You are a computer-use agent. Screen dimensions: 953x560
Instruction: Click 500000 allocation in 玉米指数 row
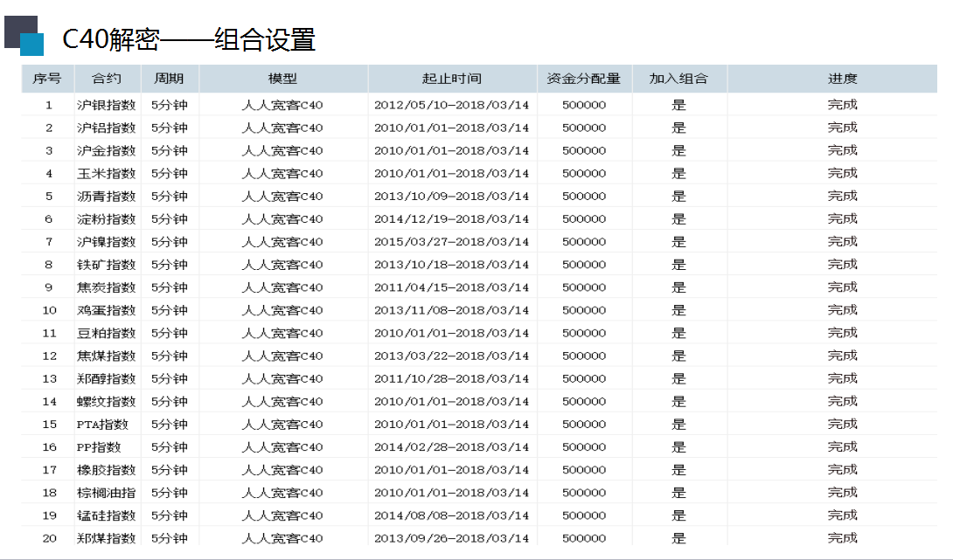(x=584, y=174)
